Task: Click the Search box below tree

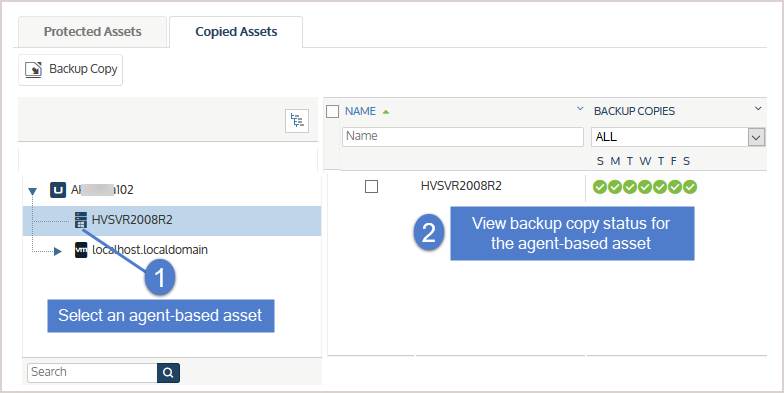Action: [x=92, y=372]
